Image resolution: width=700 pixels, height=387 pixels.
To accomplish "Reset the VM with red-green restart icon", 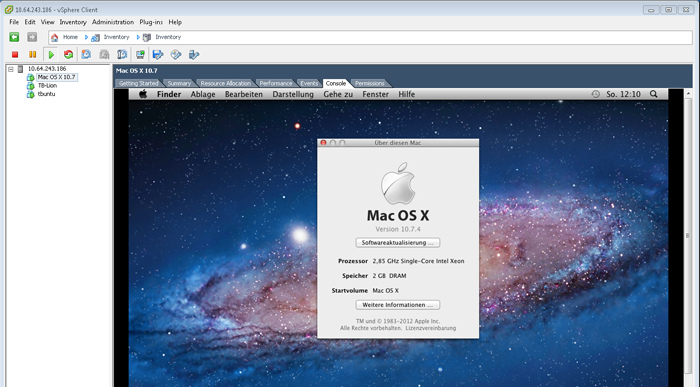I will click(x=68, y=54).
